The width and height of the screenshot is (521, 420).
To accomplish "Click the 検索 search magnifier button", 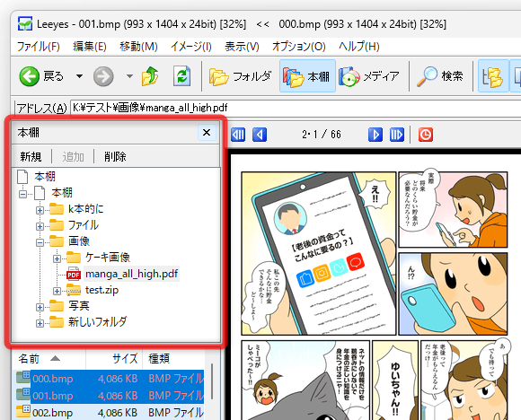I will coord(439,76).
